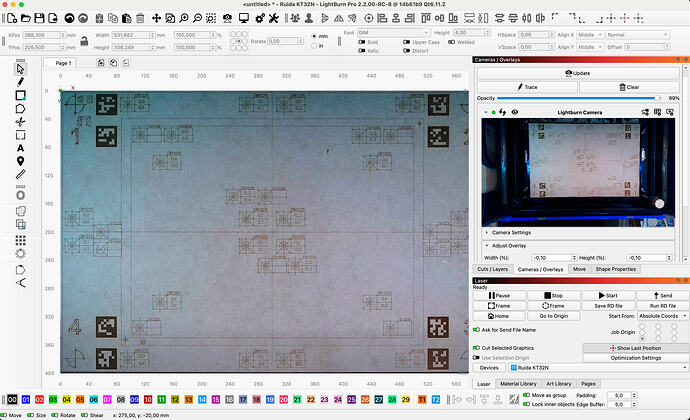The width and height of the screenshot is (690, 420).
Task: Enable the Upper Case switch
Action: tap(406, 42)
